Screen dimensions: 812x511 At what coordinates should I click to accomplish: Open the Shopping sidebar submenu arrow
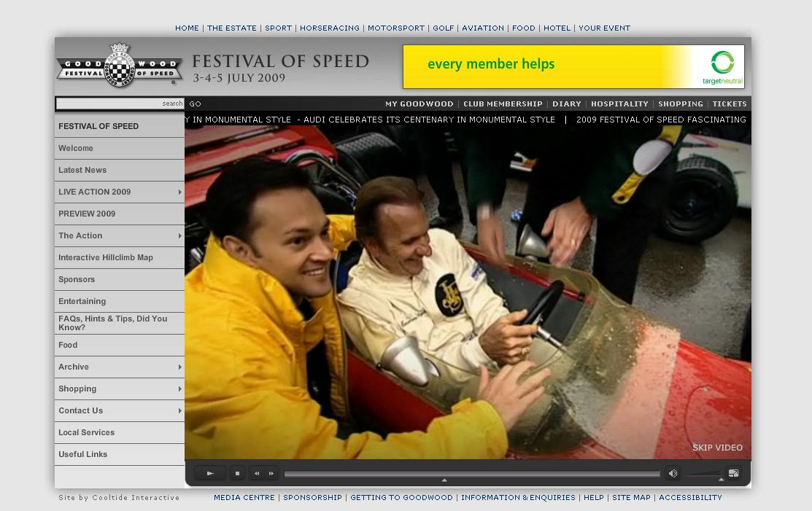coord(179,389)
